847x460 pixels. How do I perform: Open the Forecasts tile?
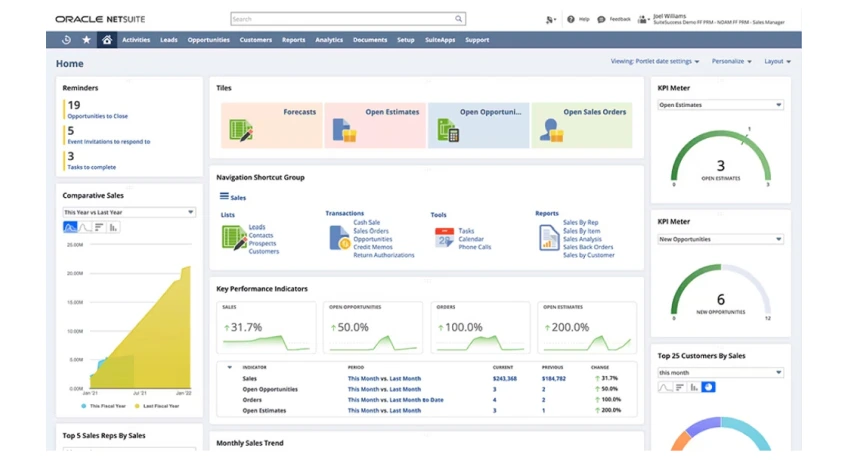272,125
